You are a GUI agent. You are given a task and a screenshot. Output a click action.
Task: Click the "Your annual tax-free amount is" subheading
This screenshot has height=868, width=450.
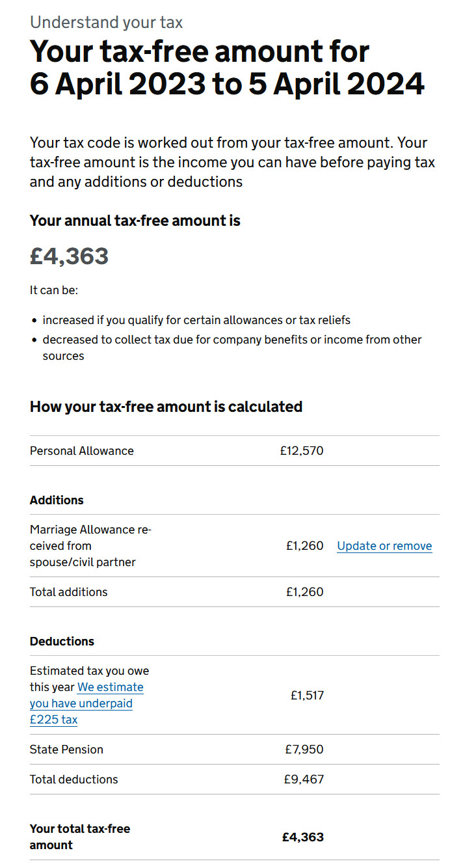135,221
